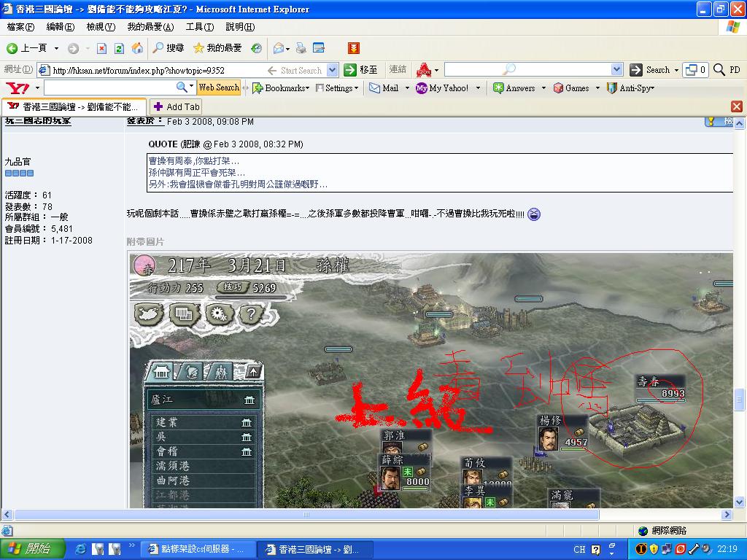Open the History toolbar icon

256,48
